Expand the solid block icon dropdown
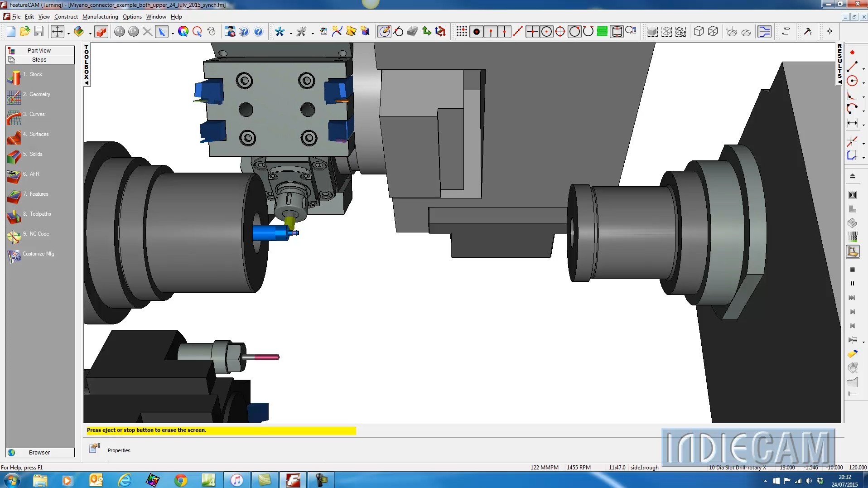 90,33
